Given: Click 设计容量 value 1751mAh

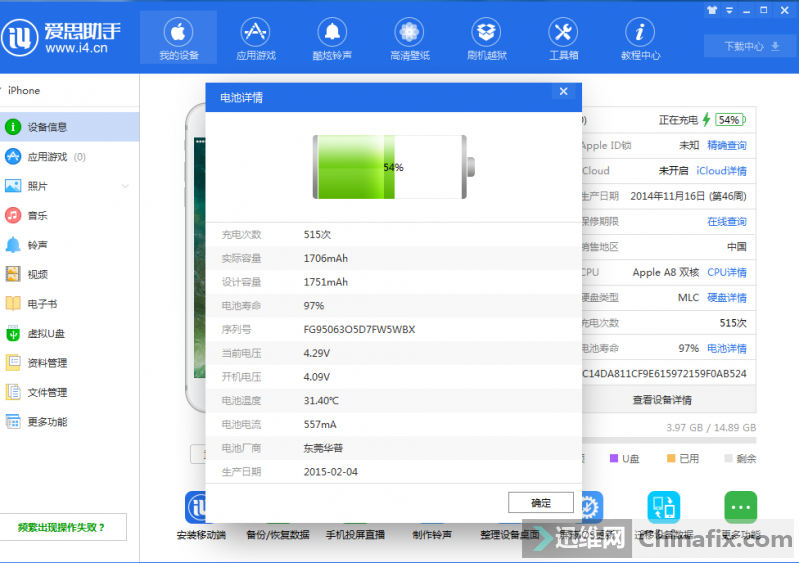Looking at the screenshot, I should click(x=326, y=282).
